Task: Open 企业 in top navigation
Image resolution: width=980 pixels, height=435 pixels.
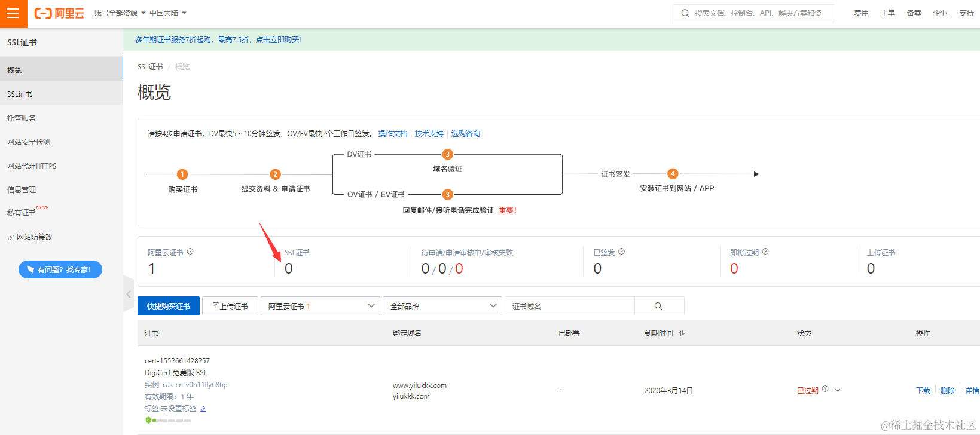Action: (x=941, y=13)
